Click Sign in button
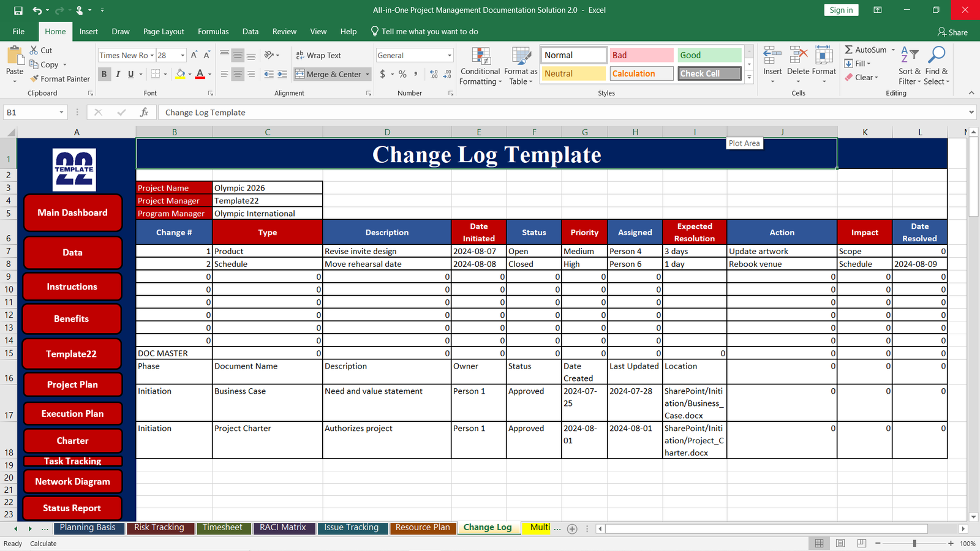980x551 pixels. 841,10
